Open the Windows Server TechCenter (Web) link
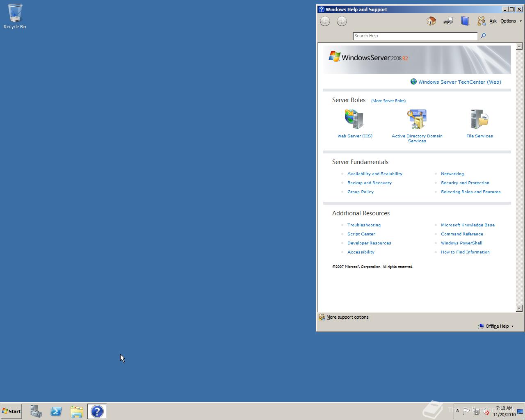 point(459,82)
